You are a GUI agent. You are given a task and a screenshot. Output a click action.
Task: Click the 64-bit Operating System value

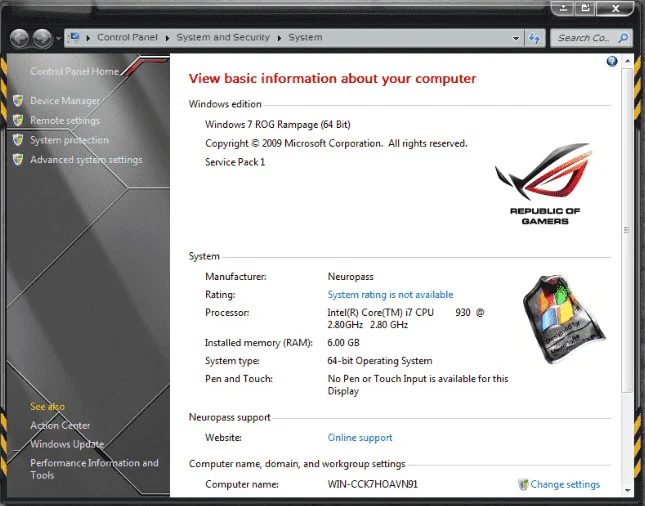click(380, 361)
